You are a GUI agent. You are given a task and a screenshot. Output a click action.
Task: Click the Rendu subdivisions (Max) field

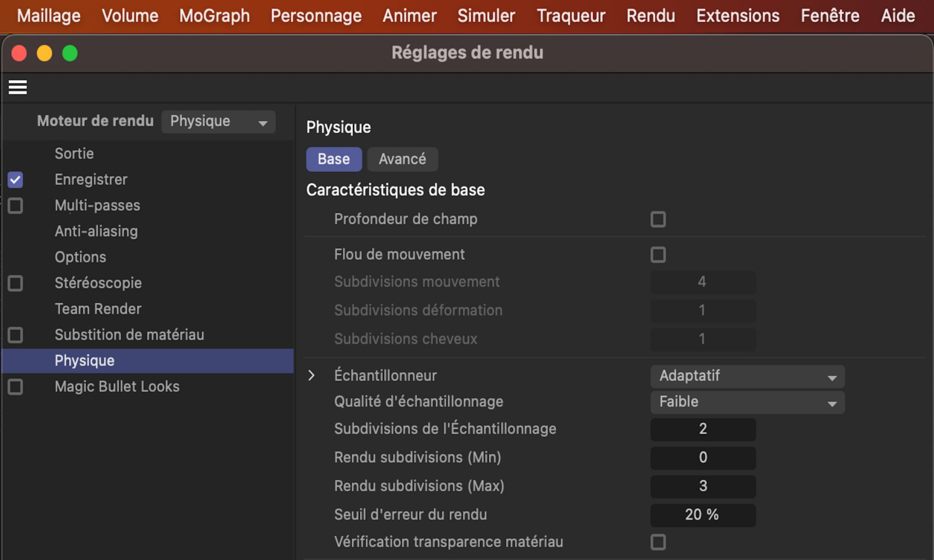[702, 486]
